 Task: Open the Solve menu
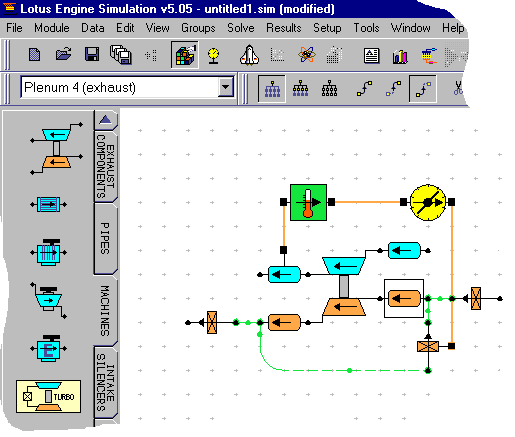pyautogui.click(x=241, y=28)
